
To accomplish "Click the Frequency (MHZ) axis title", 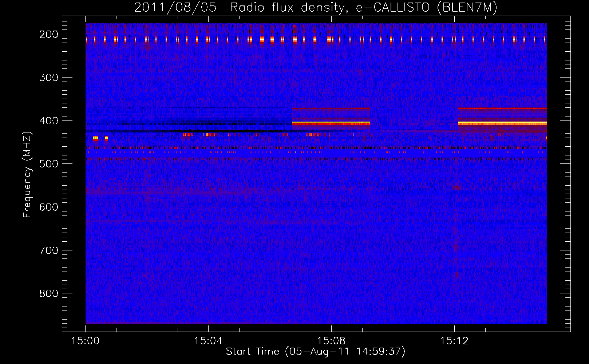I will [x=27, y=174].
